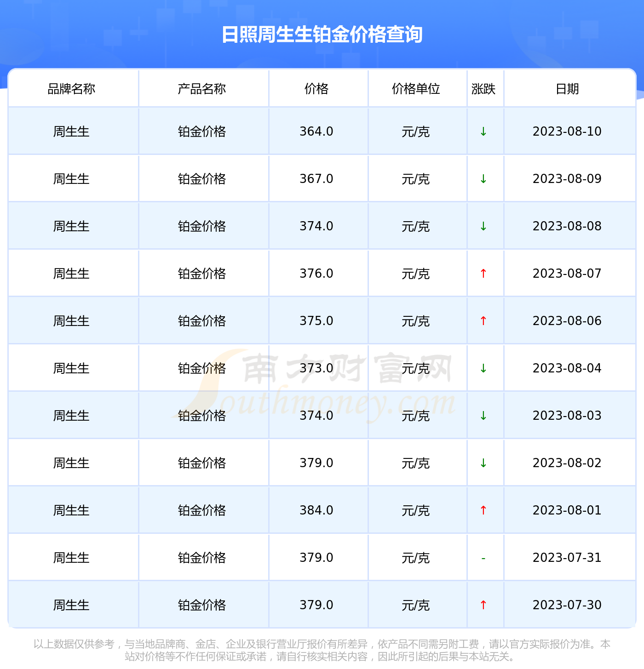The height and width of the screenshot is (669, 644).
Task: Click the down arrow in the 2023-08-03 row
Action: 483,416
